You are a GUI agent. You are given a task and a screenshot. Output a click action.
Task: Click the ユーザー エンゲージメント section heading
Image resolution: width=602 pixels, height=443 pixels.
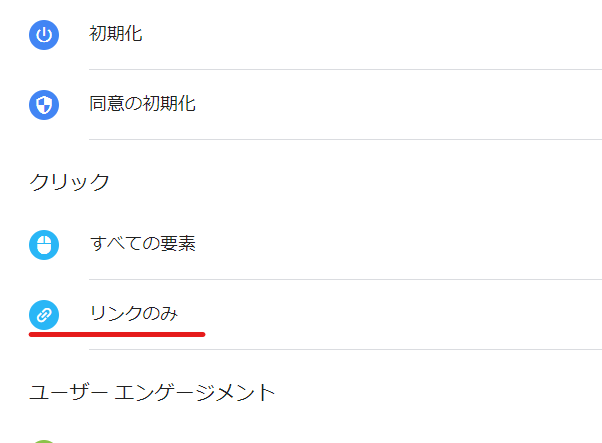152,392
